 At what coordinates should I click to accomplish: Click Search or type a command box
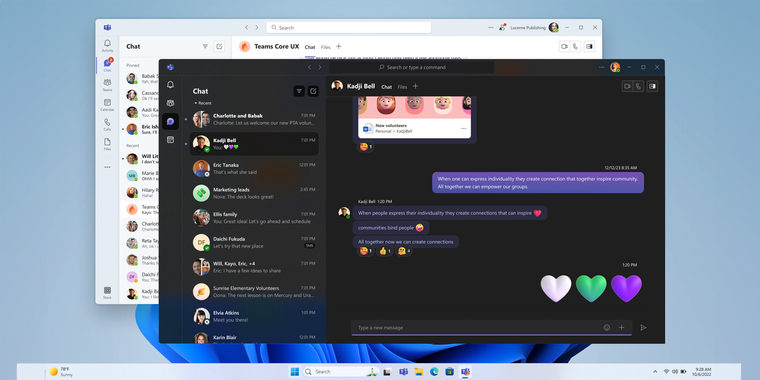[412, 67]
